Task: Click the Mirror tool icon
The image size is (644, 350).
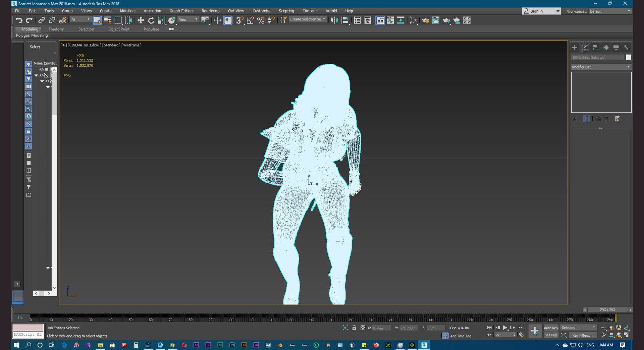Action: (334, 20)
